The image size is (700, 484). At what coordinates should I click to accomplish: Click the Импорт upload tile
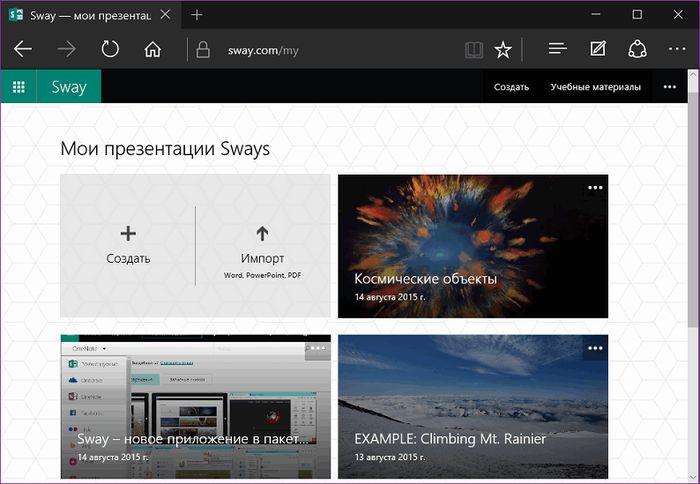pyautogui.click(x=262, y=244)
